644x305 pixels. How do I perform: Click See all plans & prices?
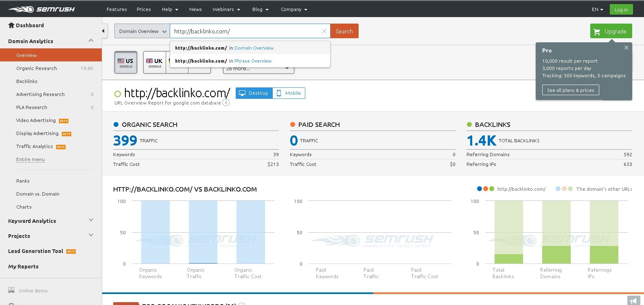(570, 90)
